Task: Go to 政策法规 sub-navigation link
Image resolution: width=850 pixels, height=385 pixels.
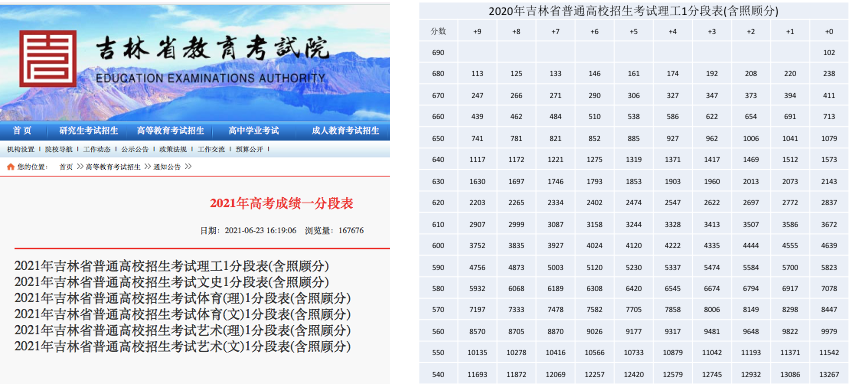Action: (x=173, y=149)
